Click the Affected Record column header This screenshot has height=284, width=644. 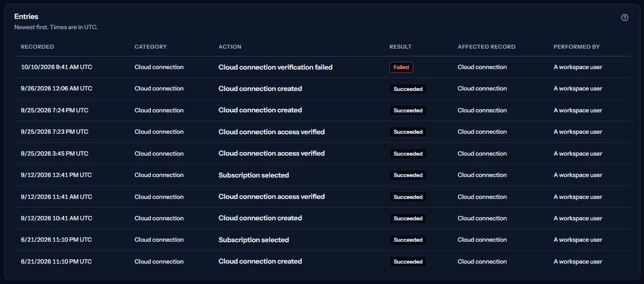pos(486,47)
